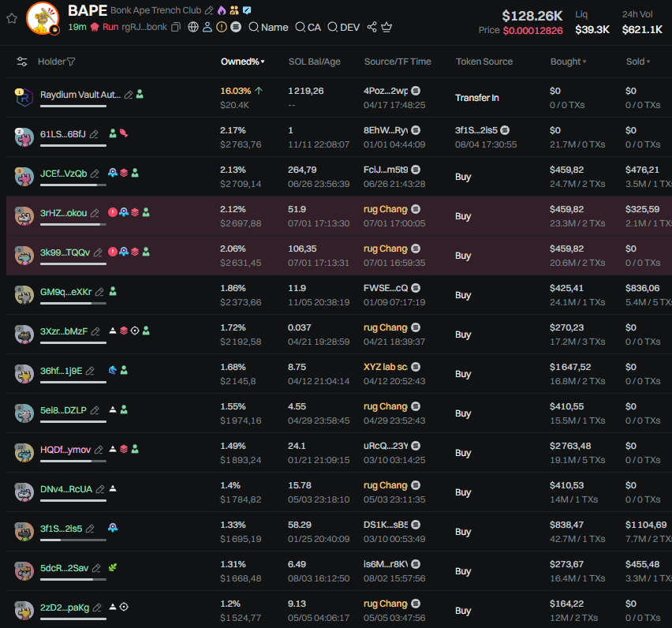Click the 3f1S...2is5 token source in 61LS row
Screen dimensions: 672x628
pos(476,130)
